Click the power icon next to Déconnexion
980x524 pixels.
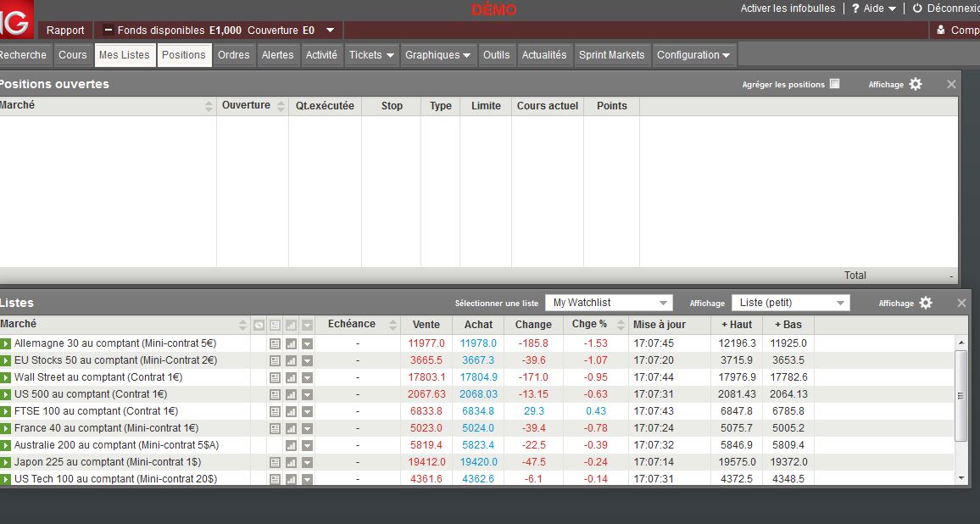pyautogui.click(x=917, y=8)
